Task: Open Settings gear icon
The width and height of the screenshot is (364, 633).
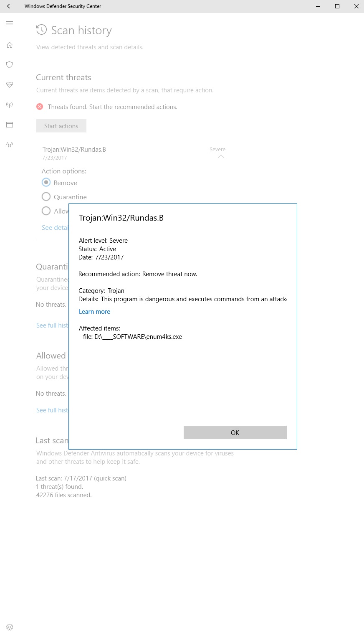Action: (x=10, y=627)
